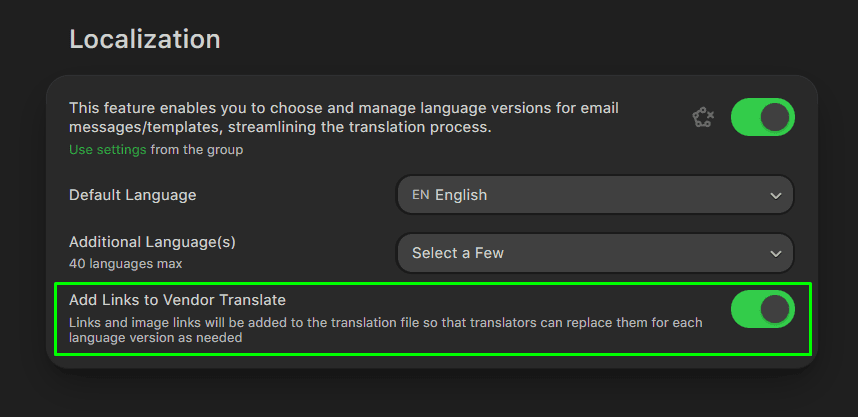Image resolution: width=858 pixels, height=417 pixels.
Task: Click the Select a Few placeholder text
Action: click(457, 253)
